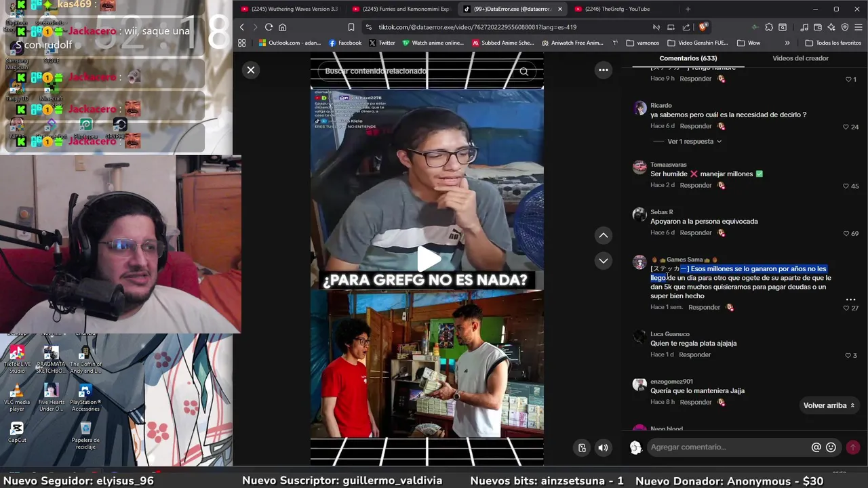The image size is (868, 488).
Task: Play the paused TikTok video
Action: [x=427, y=258]
